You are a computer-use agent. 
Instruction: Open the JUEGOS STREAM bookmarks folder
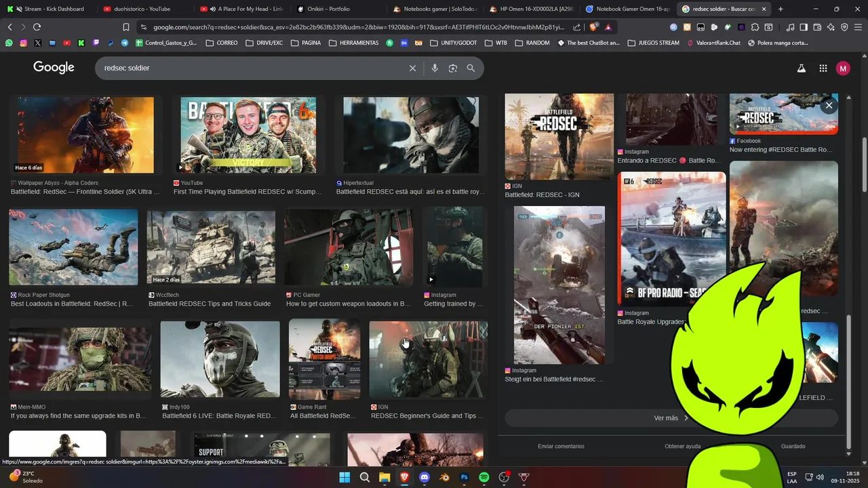pyautogui.click(x=654, y=43)
